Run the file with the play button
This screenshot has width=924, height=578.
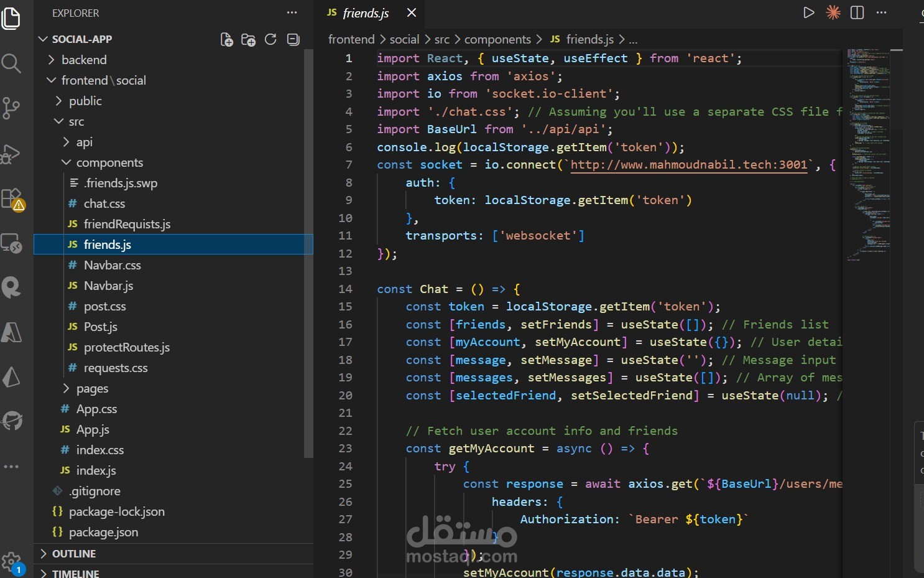[808, 12]
